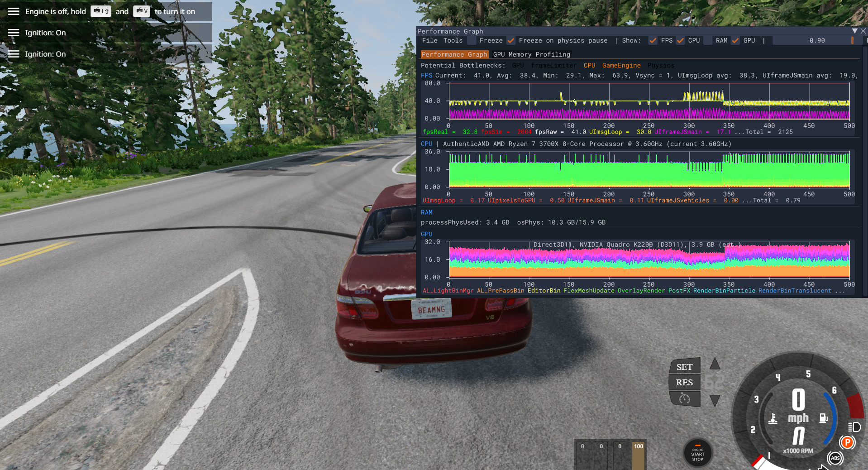Click 'AL_PrePassBin' legend entry
This screenshot has height=470, width=868.
coord(501,291)
